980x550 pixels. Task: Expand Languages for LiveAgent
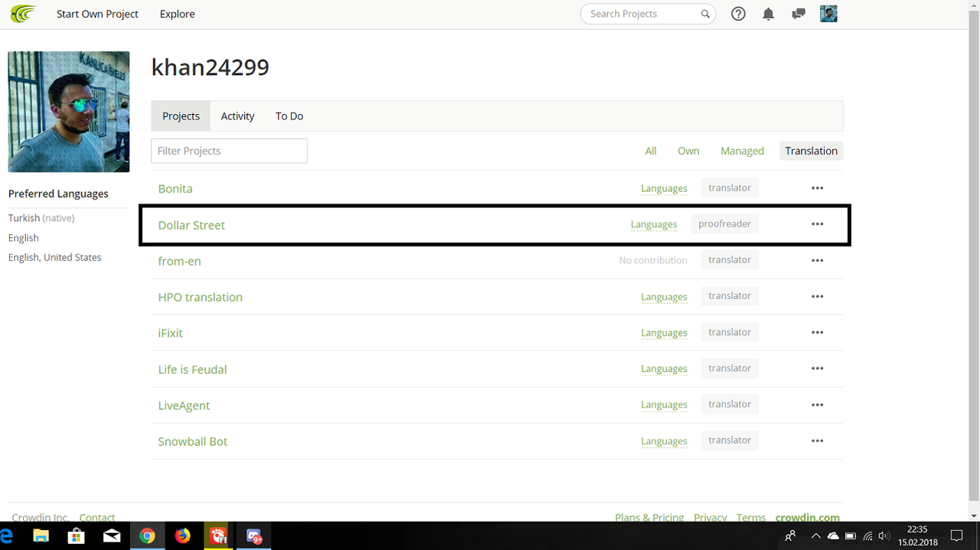664,405
